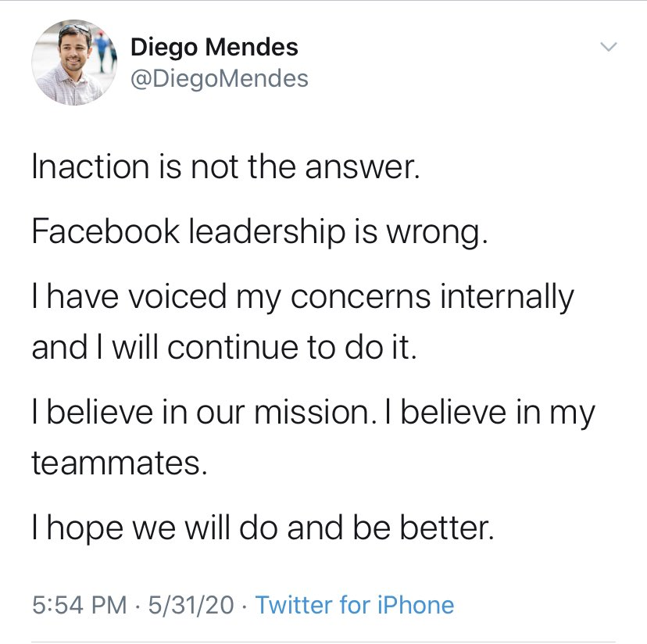
Task: Click the @DiegoMendes handle
Action: coord(219,78)
